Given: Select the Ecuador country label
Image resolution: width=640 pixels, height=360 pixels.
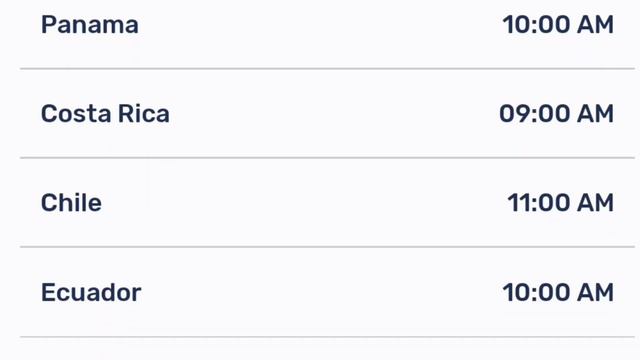Looking at the screenshot, I should pyautogui.click(x=91, y=292).
